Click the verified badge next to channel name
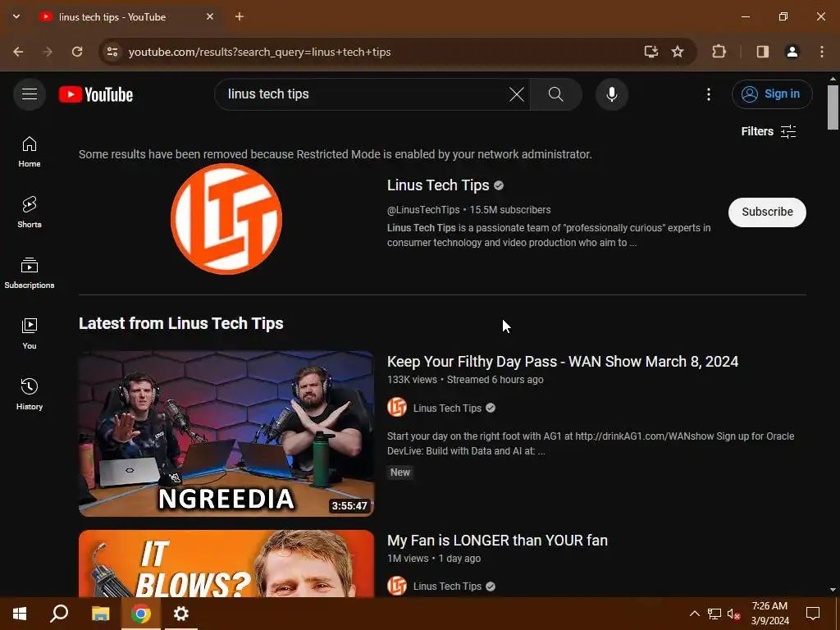 pyautogui.click(x=499, y=185)
